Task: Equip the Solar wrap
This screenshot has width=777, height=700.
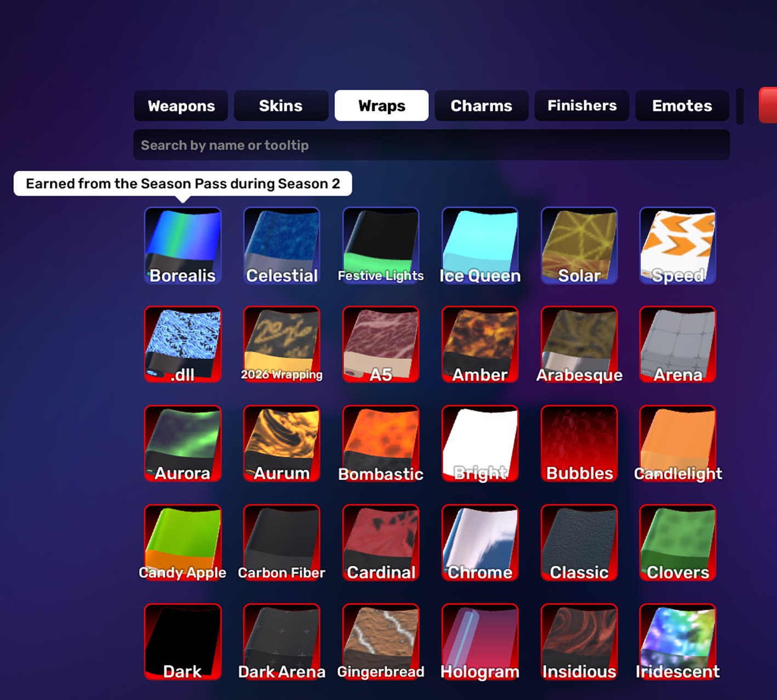Action: point(579,245)
